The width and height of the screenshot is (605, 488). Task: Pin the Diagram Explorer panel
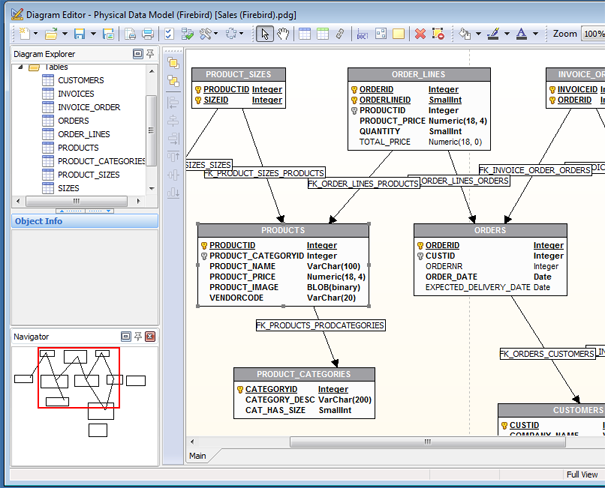(x=150, y=54)
